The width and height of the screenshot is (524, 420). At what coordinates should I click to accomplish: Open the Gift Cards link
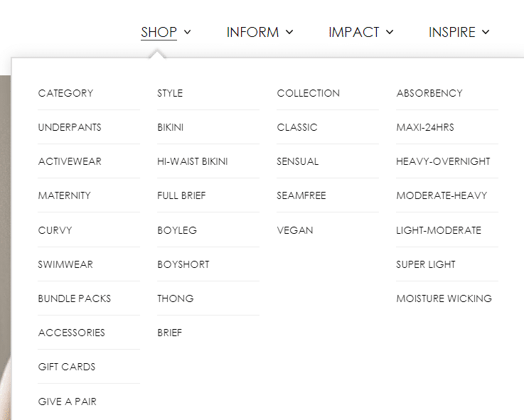click(x=67, y=367)
